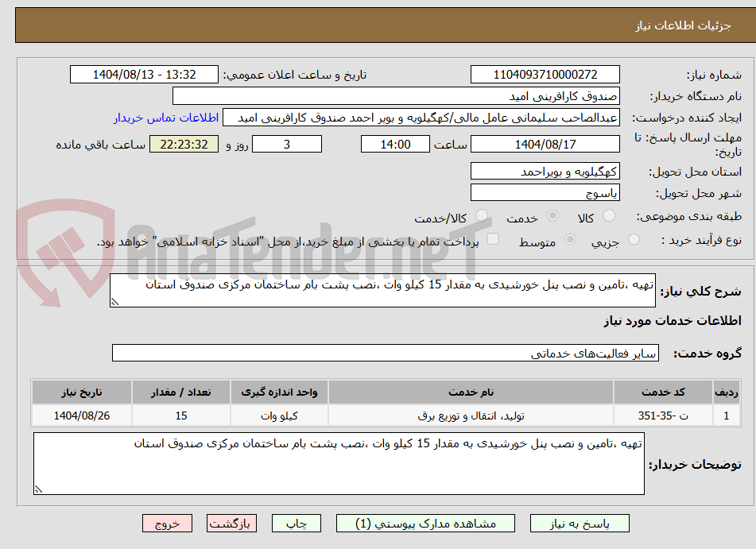The height and width of the screenshot is (549, 756).
Task: Click the چاپ print button
Action: [296, 523]
